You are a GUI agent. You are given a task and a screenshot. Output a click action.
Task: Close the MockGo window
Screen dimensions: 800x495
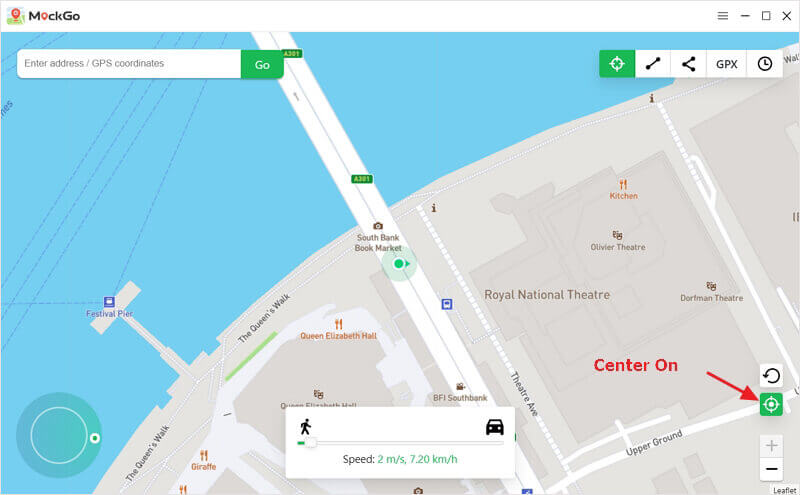tap(786, 16)
